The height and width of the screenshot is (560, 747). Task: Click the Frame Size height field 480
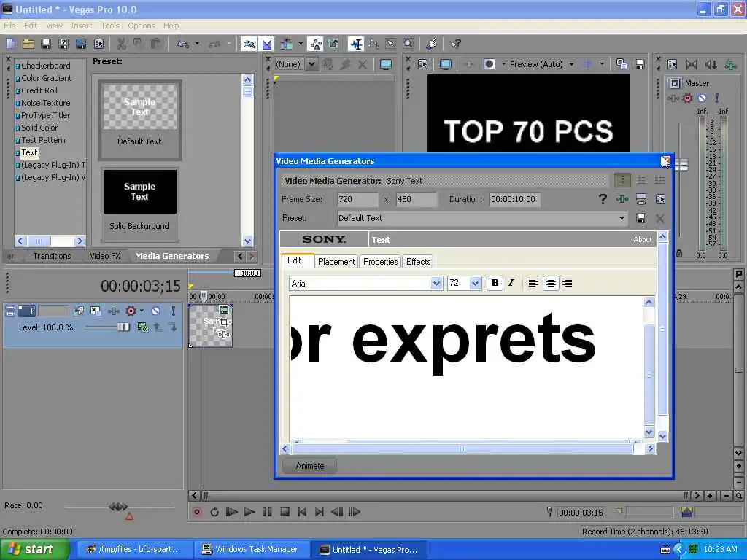tap(416, 199)
